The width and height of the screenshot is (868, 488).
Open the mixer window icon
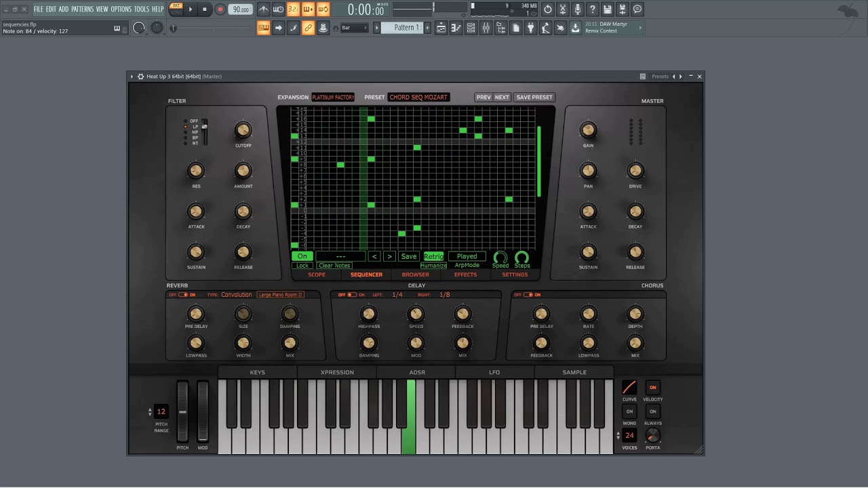(x=486, y=28)
